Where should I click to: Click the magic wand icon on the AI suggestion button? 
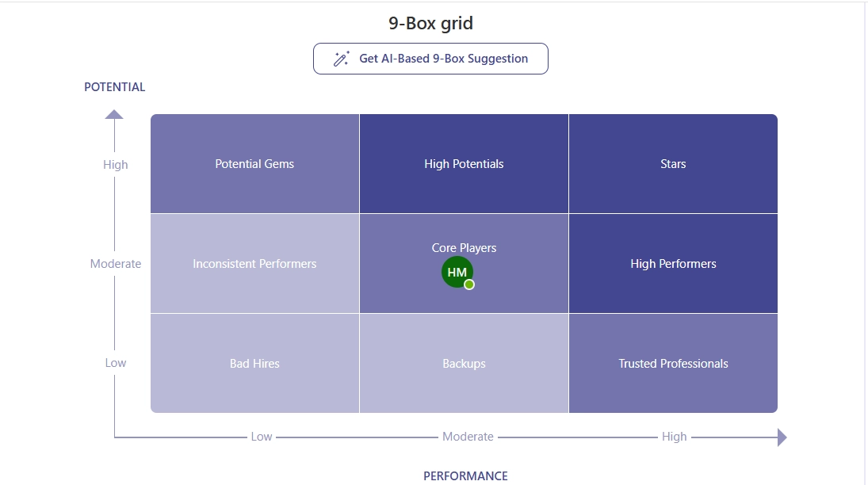click(341, 58)
